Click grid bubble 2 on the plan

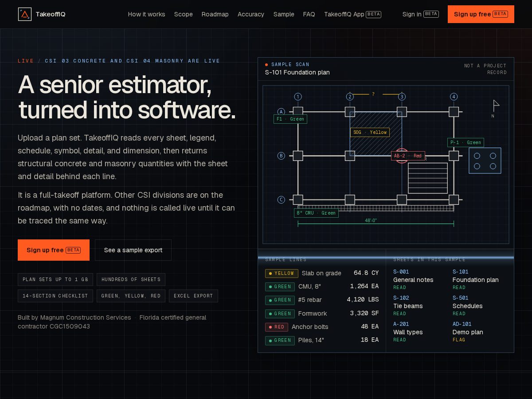[350, 97]
